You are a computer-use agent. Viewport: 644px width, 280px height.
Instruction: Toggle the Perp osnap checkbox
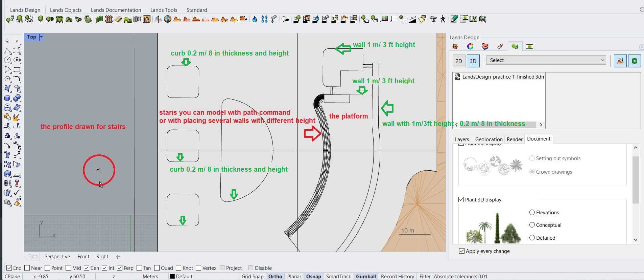(120, 268)
